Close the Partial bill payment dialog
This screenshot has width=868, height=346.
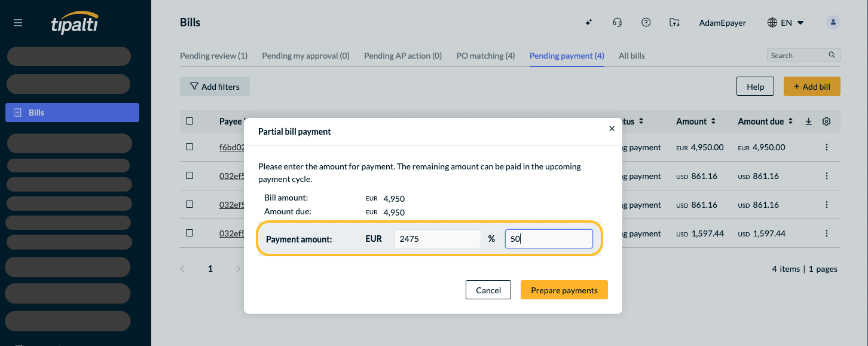tap(612, 128)
